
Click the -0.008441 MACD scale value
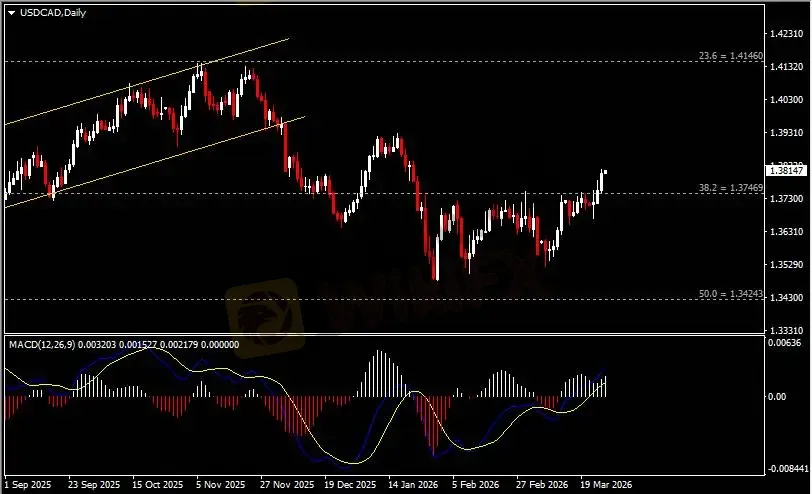point(788,469)
